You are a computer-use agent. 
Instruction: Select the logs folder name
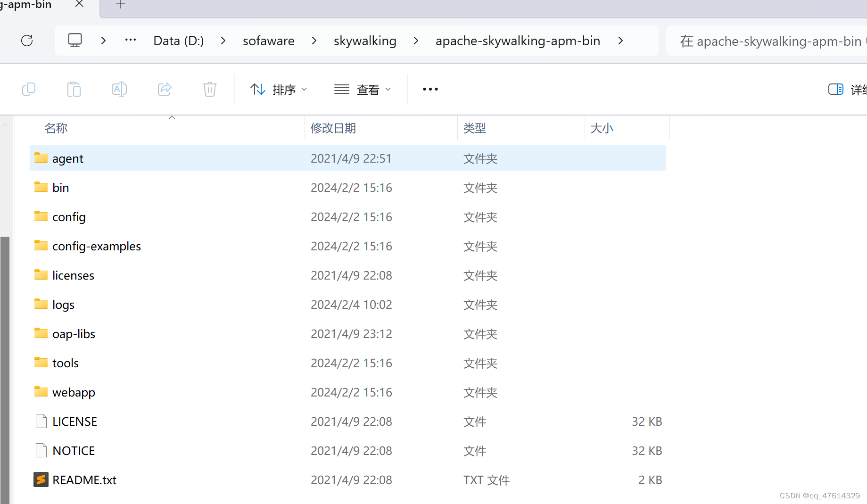pos(63,305)
